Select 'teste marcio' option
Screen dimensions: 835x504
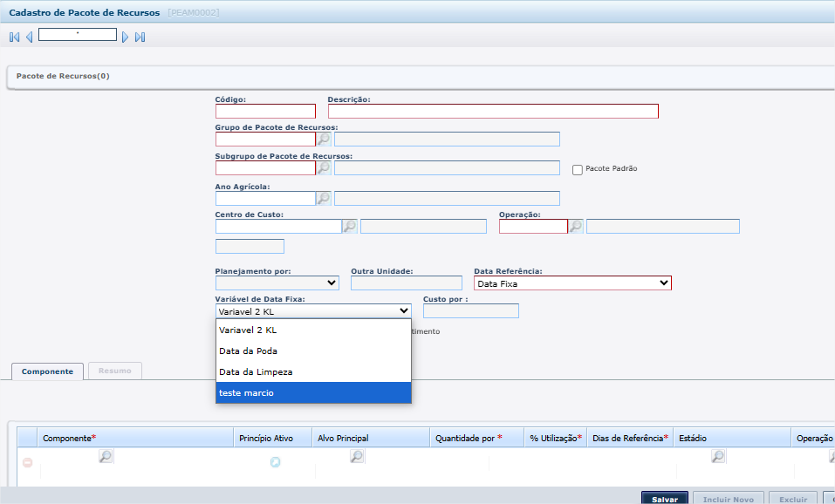(x=313, y=392)
